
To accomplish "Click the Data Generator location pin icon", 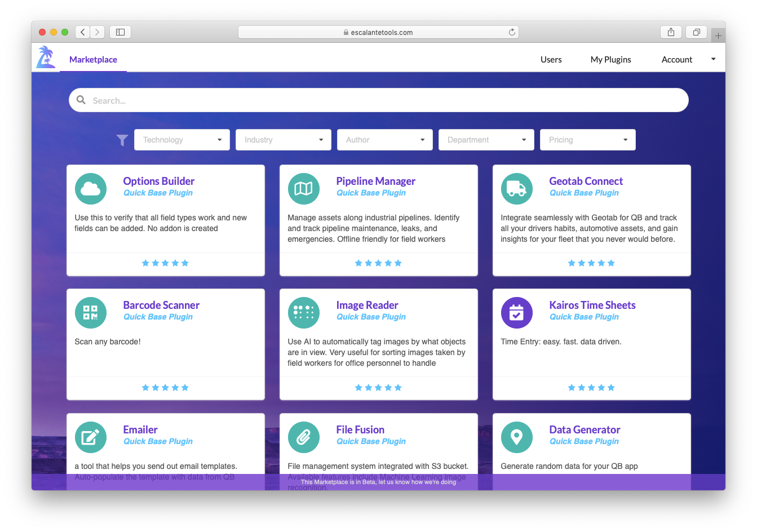I will point(517,437).
